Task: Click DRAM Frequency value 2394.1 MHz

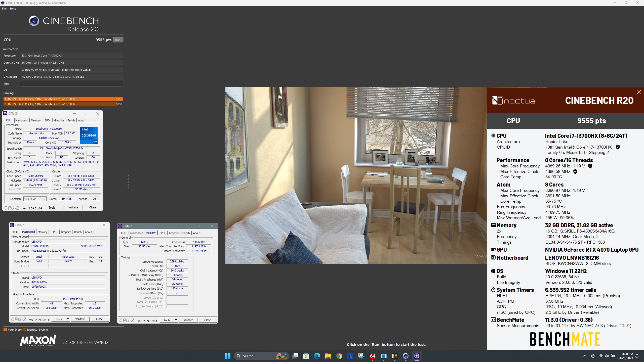Action: click(177, 261)
